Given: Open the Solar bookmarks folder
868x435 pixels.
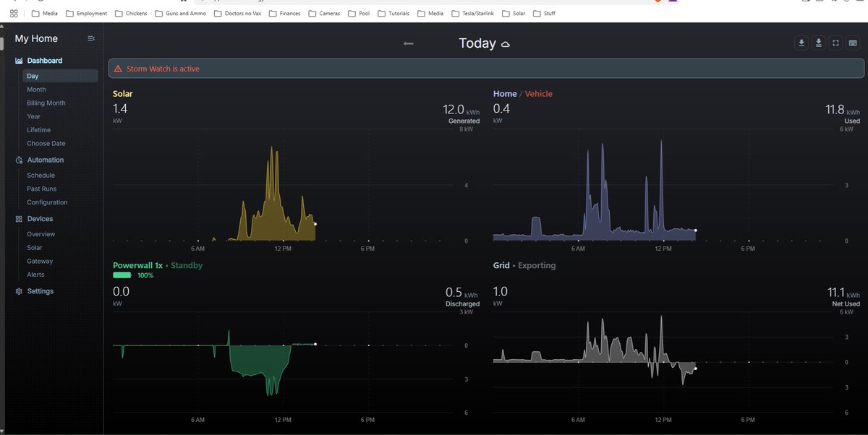Looking at the screenshot, I should point(514,13).
